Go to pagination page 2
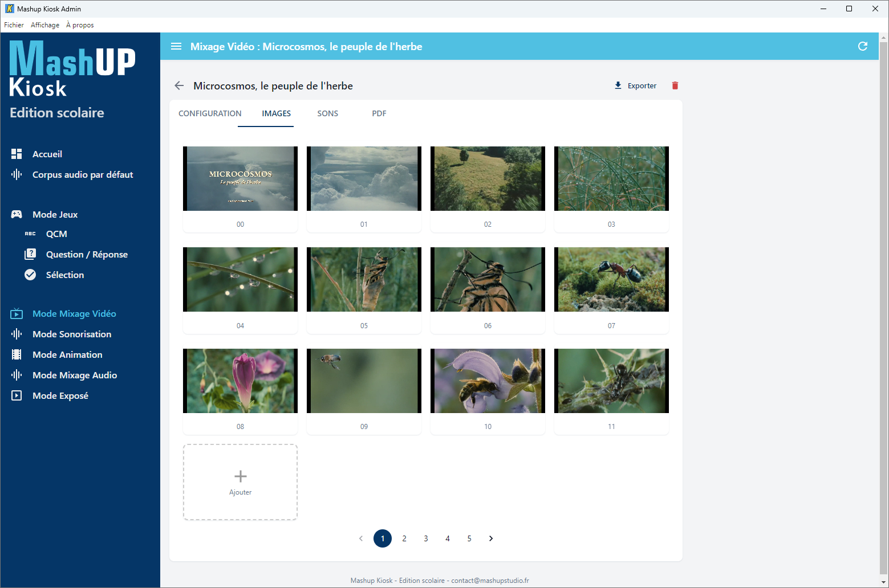 coord(404,538)
